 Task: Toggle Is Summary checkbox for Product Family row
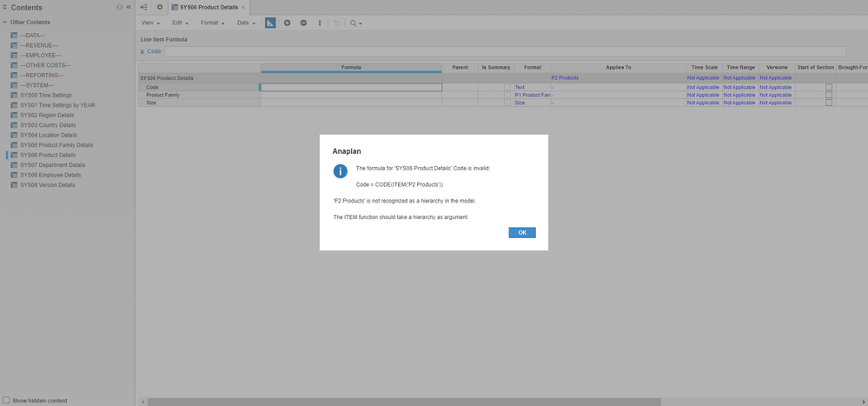coord(507,95)
